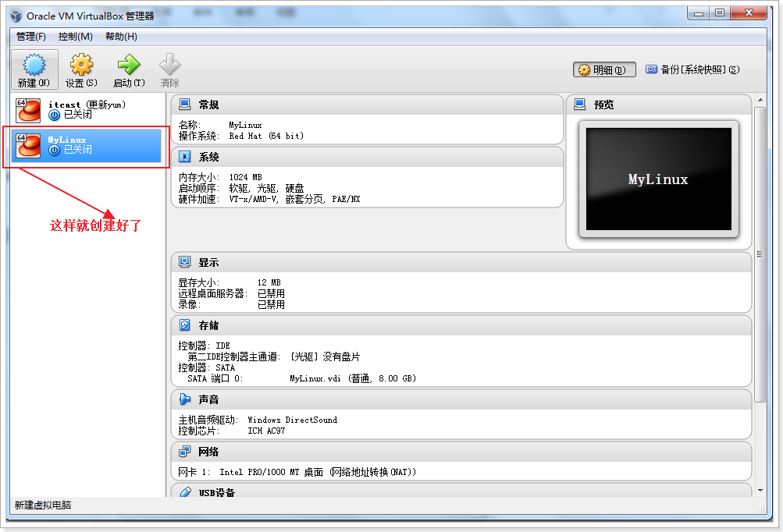Select the itcast (更新yum) virtual machine
783x532 pixels.
click(87, 110)
